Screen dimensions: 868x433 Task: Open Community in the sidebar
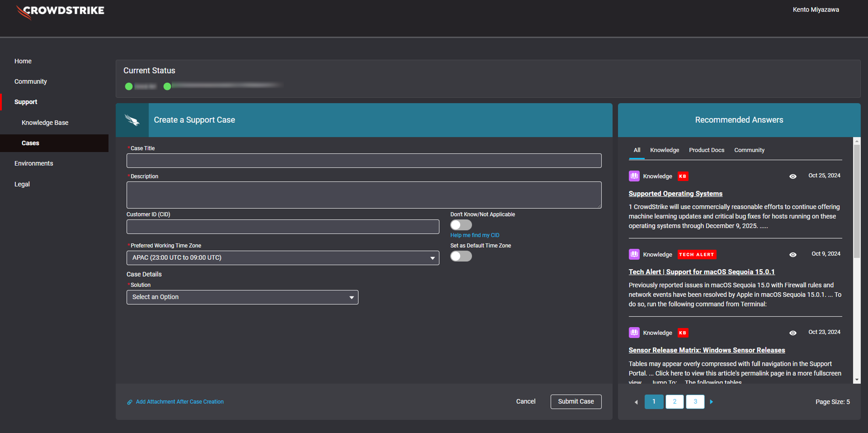(x=31, y=81)
